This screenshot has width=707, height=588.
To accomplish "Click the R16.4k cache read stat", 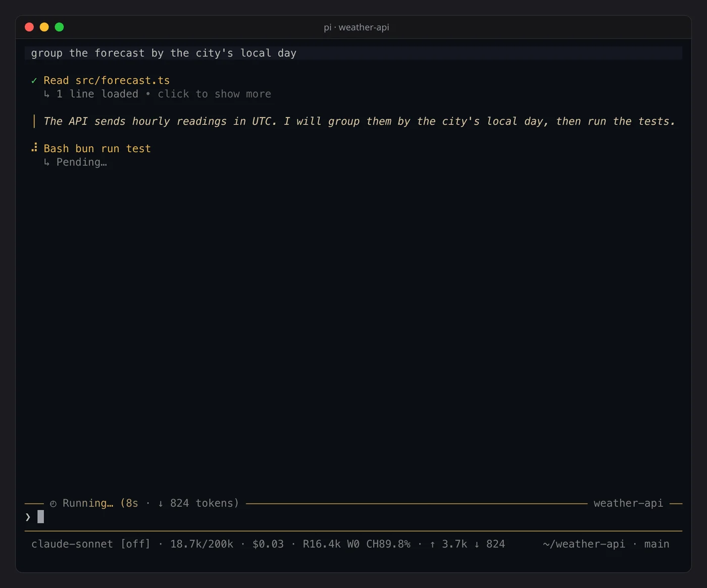I will [x=322, y=544].
